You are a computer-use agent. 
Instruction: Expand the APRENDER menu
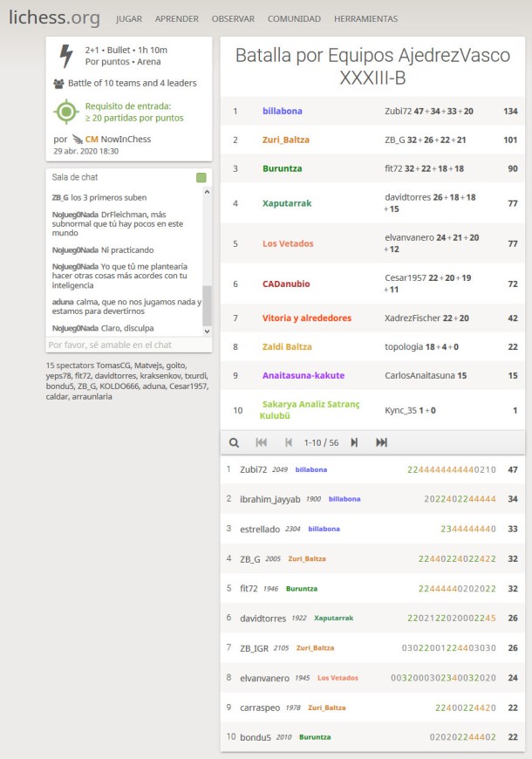tap(176, 18)
